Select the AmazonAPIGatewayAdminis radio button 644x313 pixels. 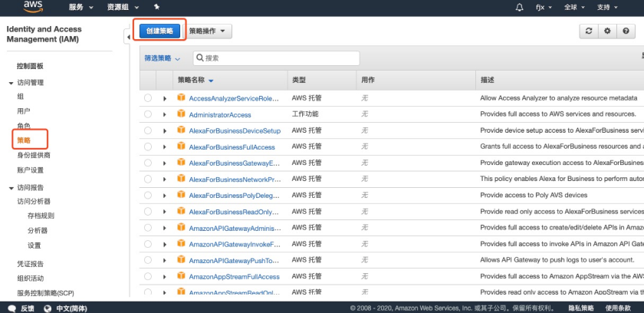pos(148,228)
